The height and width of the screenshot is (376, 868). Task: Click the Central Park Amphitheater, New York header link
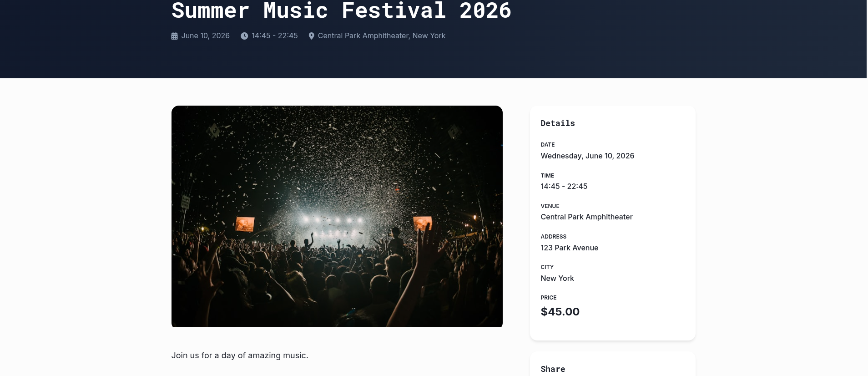pos(382,36)
